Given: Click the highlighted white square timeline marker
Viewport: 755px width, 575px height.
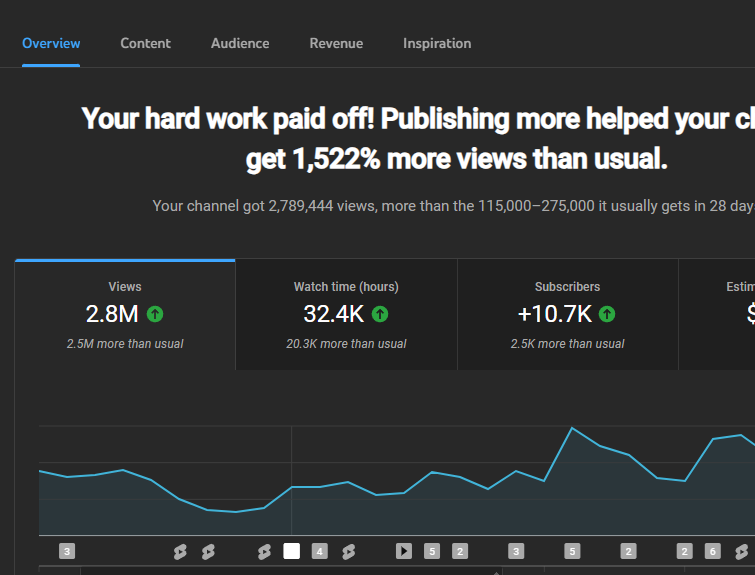Looking at the screenshot, I should tap(291, 551).
